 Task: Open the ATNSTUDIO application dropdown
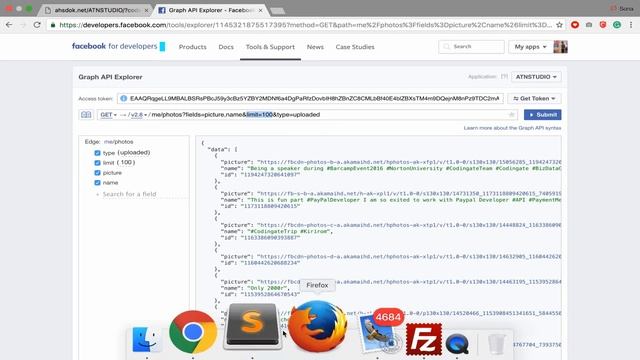[x=536, y=77]
